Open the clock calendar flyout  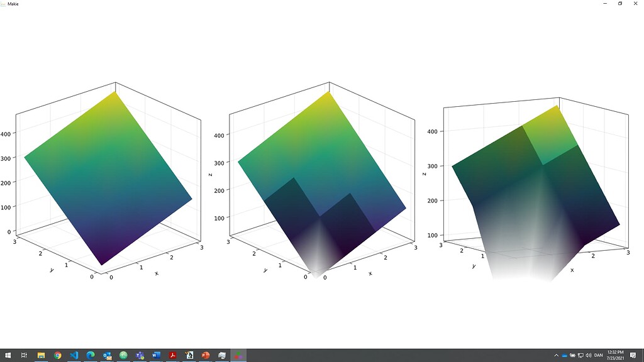tap(615, 356)
